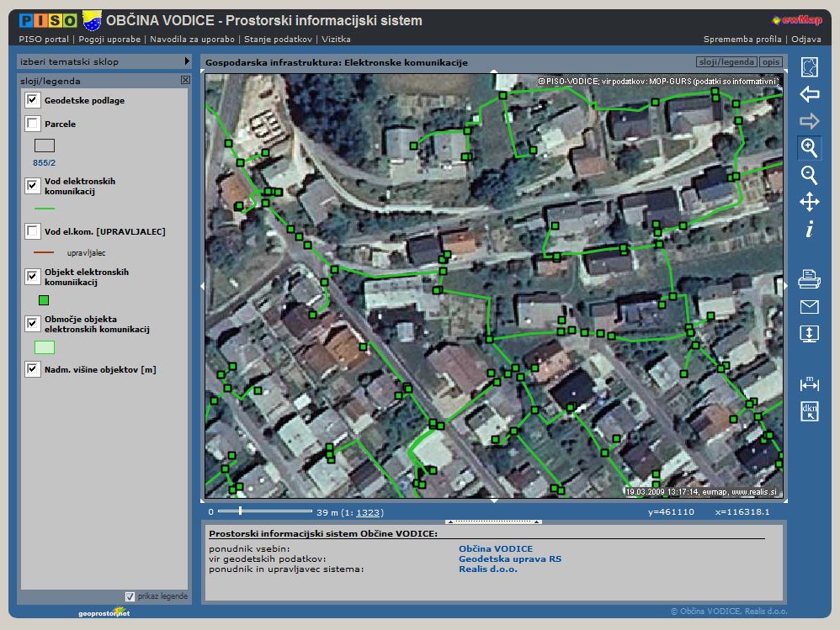
Task: Open the PISO portal menu item
Action: coord(45,39)
